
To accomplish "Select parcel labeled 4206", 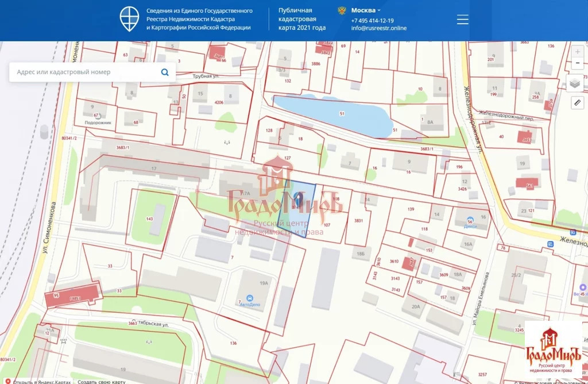I will point(219,102).
